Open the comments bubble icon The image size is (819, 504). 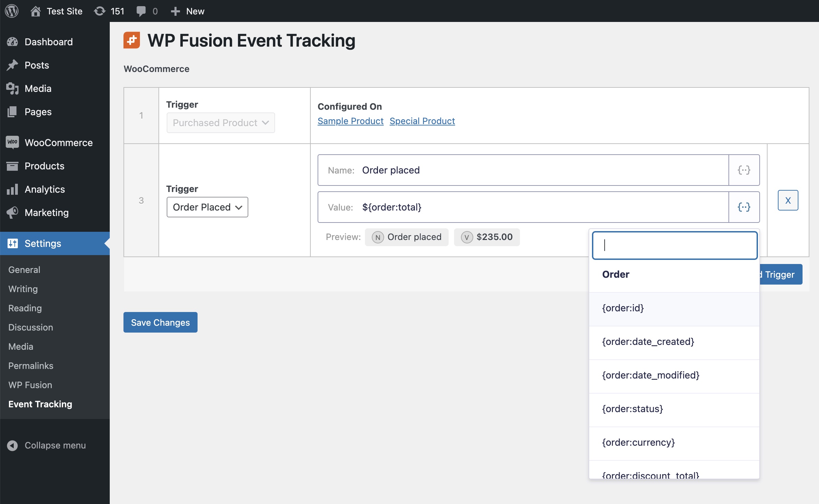pyautogui.click(x=141, y=11)
